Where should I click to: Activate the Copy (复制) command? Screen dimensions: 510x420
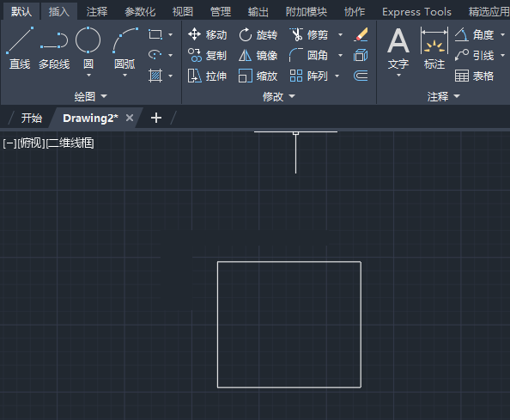coord(207,55)
